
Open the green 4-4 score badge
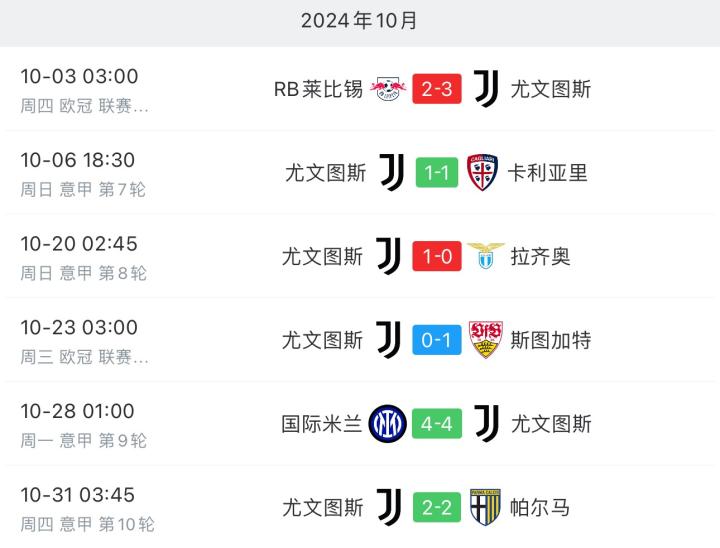click(x=436, y=424)
